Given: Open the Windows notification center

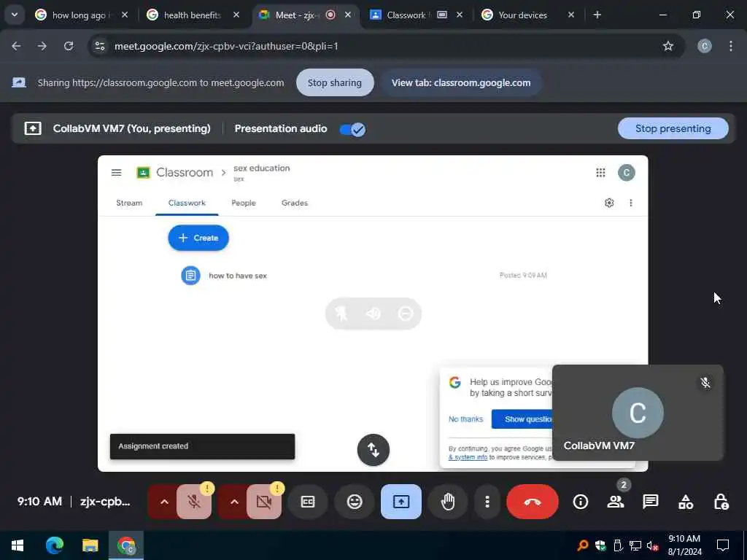Looking at the screenshot, I should [x=723, y=545].
